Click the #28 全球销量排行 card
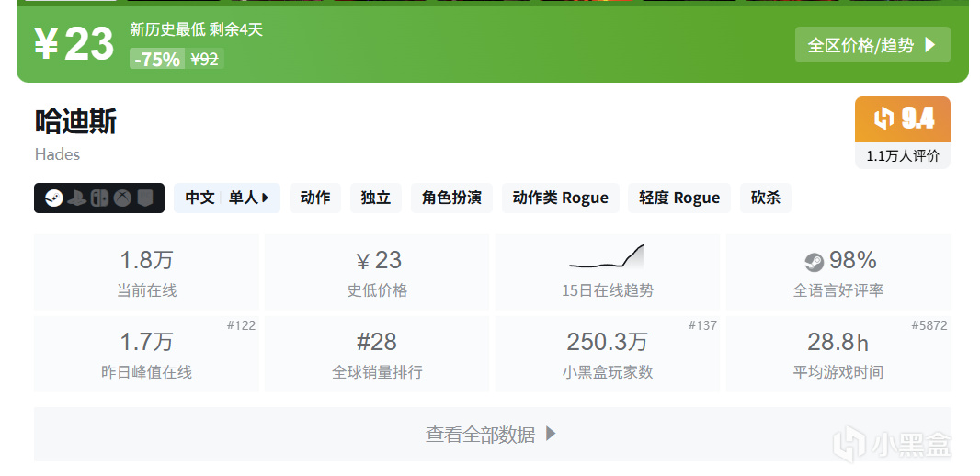980x476 pixels. tap(377, 354)
